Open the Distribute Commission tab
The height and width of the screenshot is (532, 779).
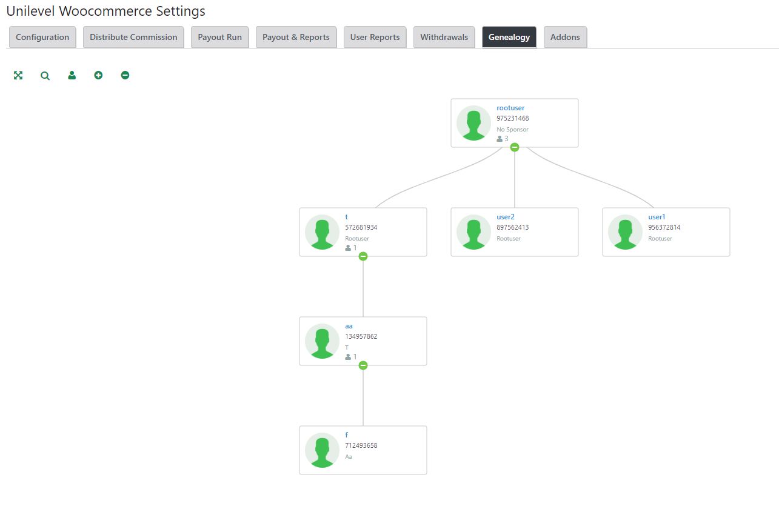click(x=133, y=37)
